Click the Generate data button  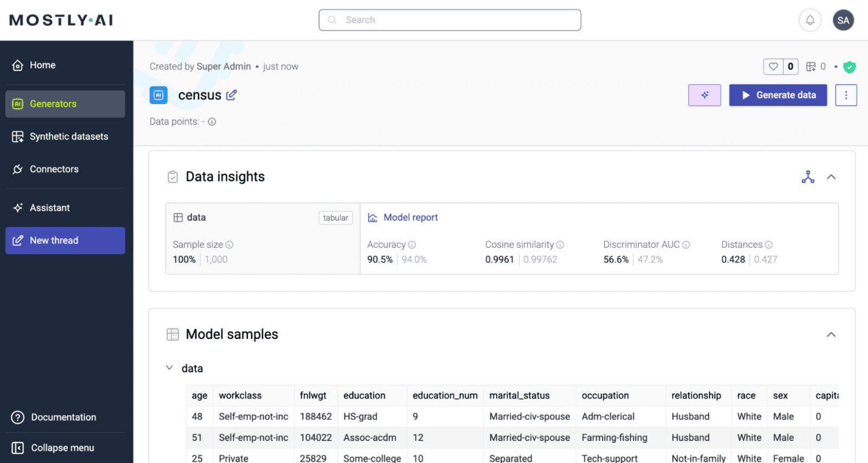[778, 95]
